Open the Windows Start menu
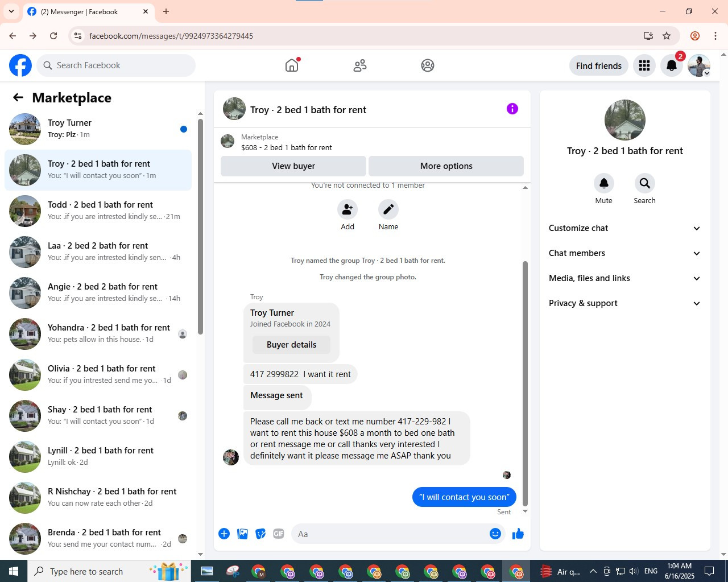The width and height of the screenshot is (728, 582). click(14, 571)
